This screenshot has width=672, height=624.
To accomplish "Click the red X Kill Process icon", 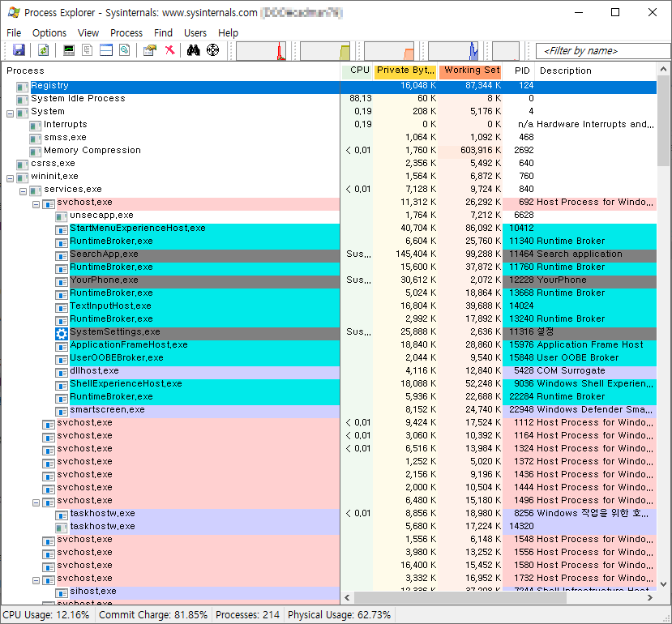I will point(169,50).
